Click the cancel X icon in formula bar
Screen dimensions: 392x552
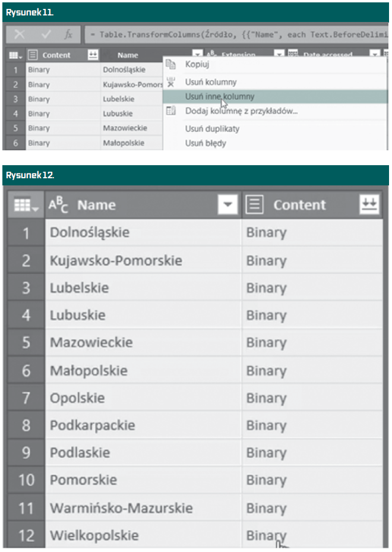(x=20, y=34)
